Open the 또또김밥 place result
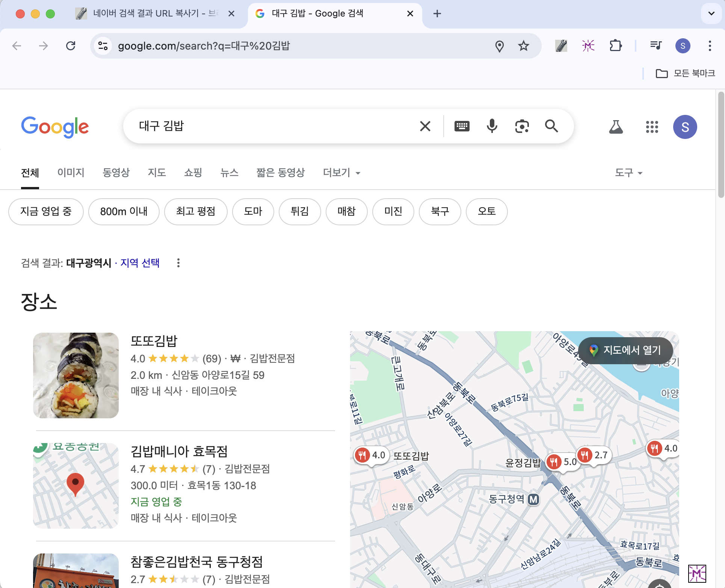This screenshot has height=588, width=725. [x=154, y=341]
